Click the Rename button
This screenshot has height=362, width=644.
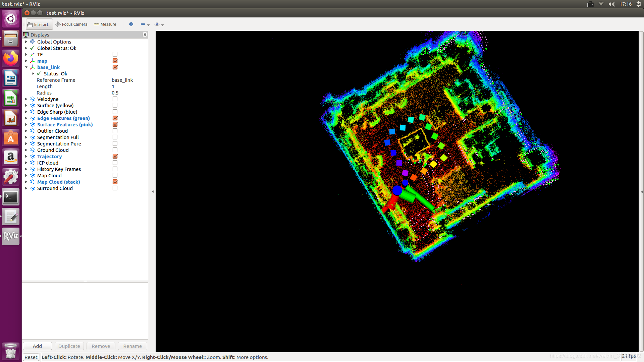click(132, 346)
